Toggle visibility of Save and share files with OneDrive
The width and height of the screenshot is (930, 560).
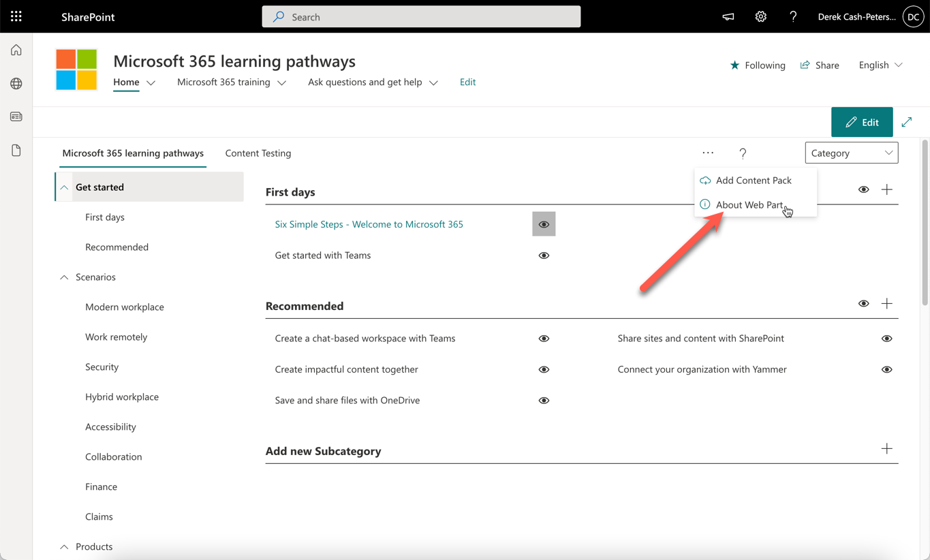[544, 400]
